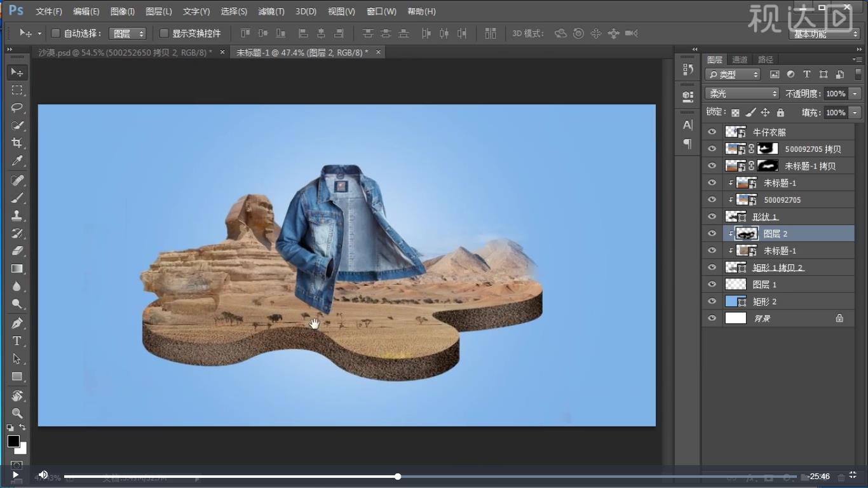The height and width of the screenshot is (488, 868).
Task: Select the Eyedropper tool
Action: pyautogui.click(x=17, y=161)
